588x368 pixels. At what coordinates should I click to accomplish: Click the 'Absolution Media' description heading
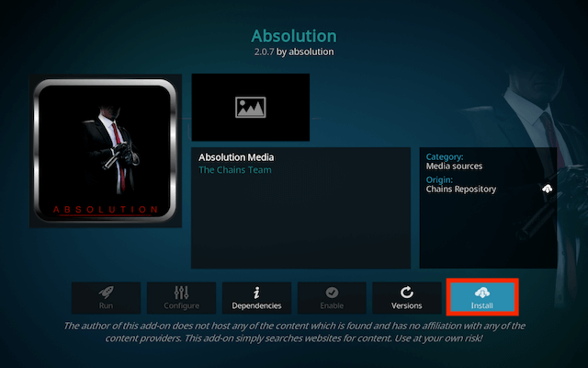(x=236, y=157)
